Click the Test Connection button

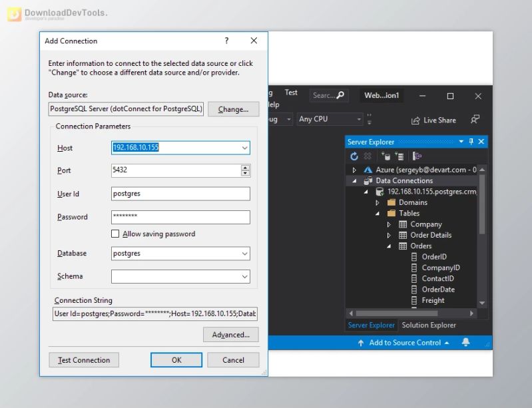(x=84, y=360)
